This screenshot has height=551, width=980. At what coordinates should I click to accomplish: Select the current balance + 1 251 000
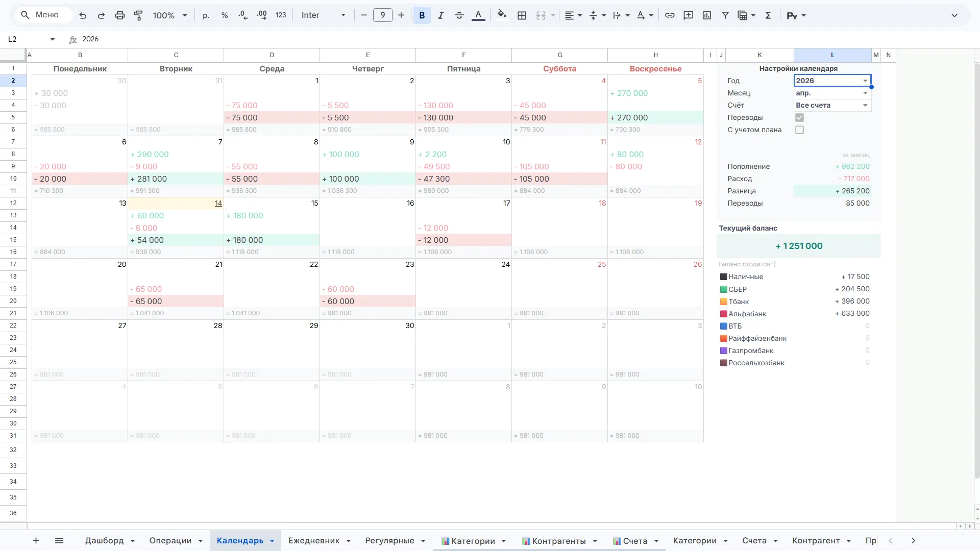(799, 246)
